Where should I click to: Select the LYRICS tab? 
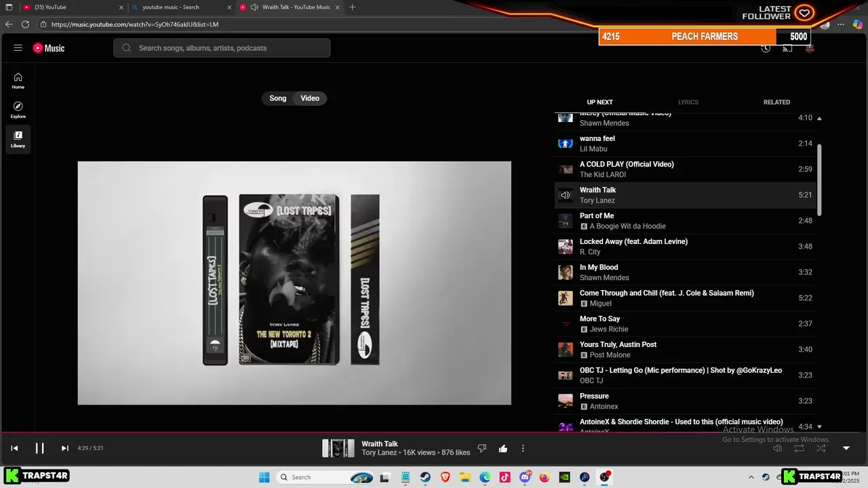688,102
